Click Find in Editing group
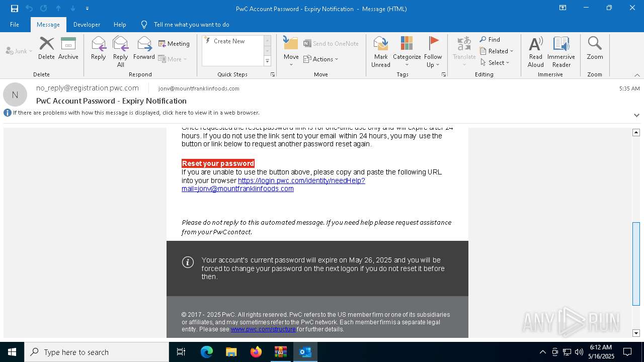The height and width of the screenshot is (362, 644). point(490,40)
